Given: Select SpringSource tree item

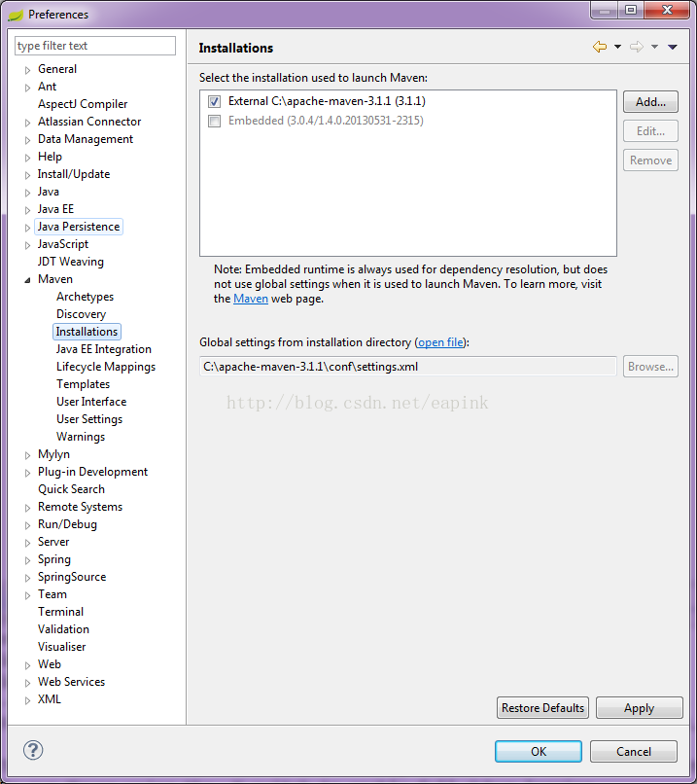Looking at the screenshot, I should (x=72, y=577).
